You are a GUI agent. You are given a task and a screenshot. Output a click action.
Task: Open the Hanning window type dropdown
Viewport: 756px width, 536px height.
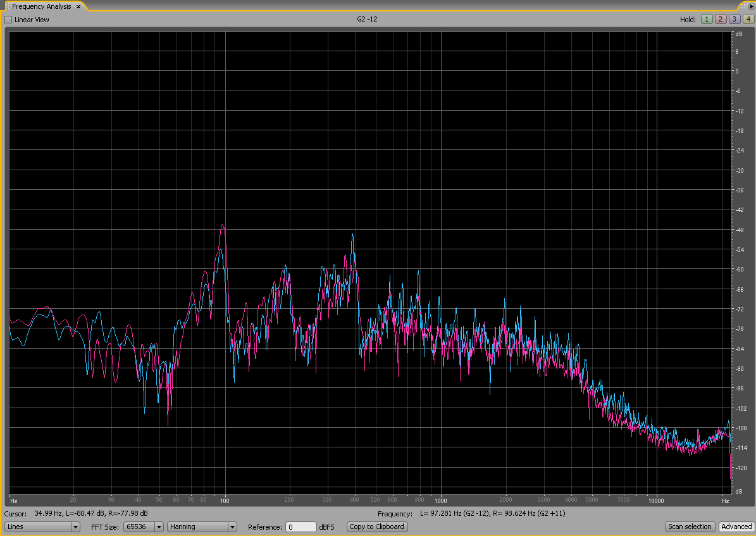click(202, 527)
